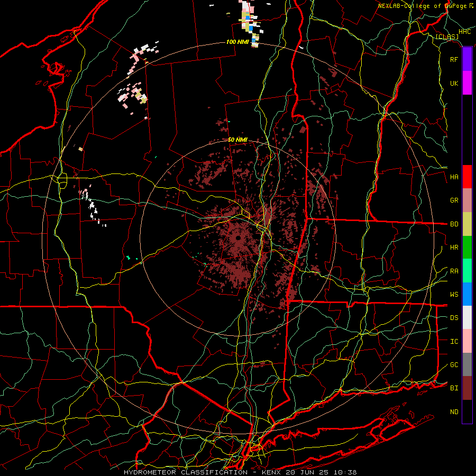The image size is (476, 476).
Task: Click the "HHC" product label
Action: coord(464,32)
